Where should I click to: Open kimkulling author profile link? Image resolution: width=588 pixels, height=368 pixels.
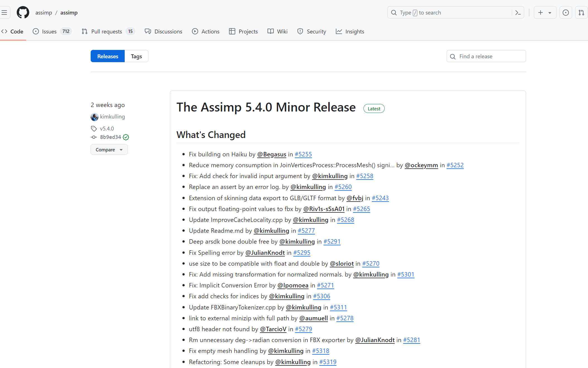[x=112, y=117]
